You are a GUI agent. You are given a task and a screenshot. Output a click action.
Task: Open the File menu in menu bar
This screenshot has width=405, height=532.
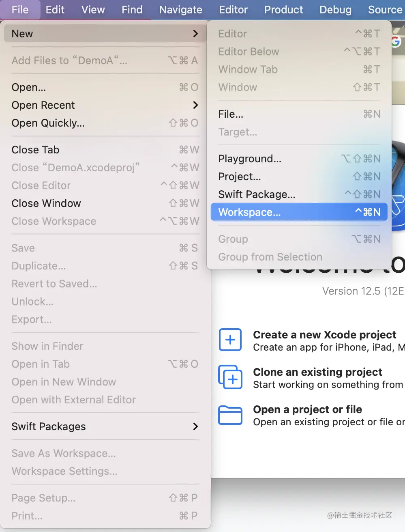pos(20,10)
